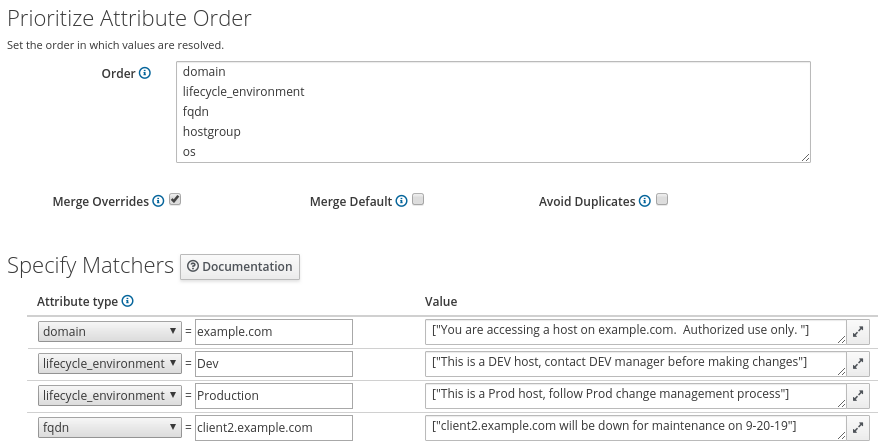Image resolution: width=878 pixels, height=448 pixels.
Task: Click the Merge Default info icon
Action: point(401,201)
